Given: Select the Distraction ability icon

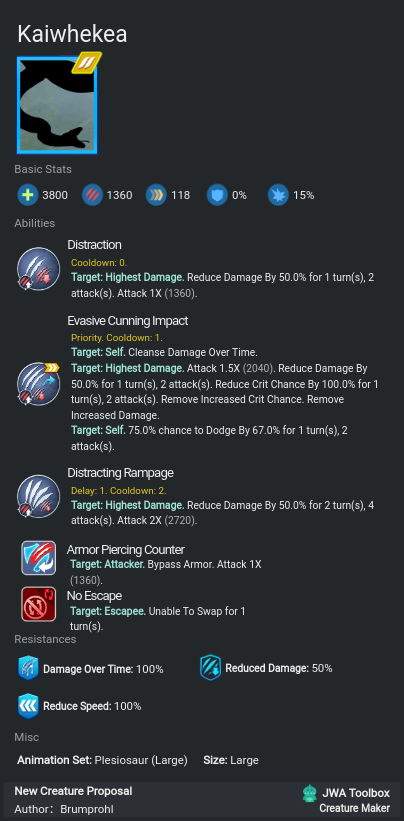Looking at the screenshot, I should click(38, 270).
